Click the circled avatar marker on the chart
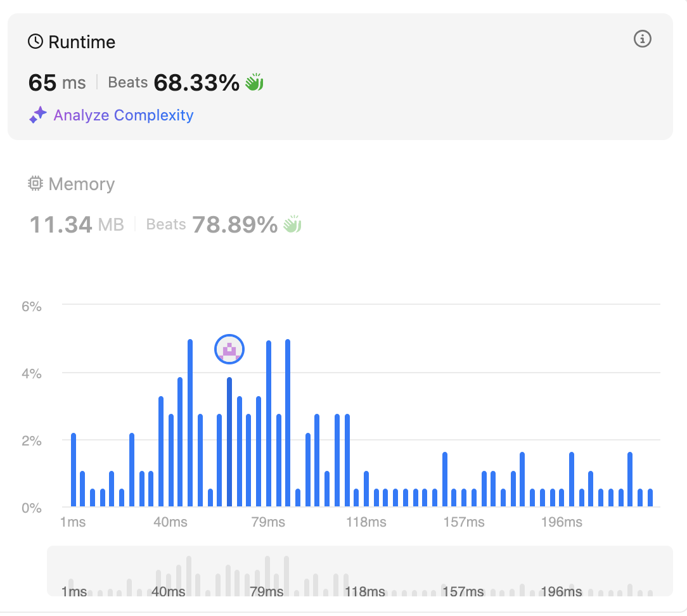Viewport: 687px width, 616px height. tap(229, 349)
